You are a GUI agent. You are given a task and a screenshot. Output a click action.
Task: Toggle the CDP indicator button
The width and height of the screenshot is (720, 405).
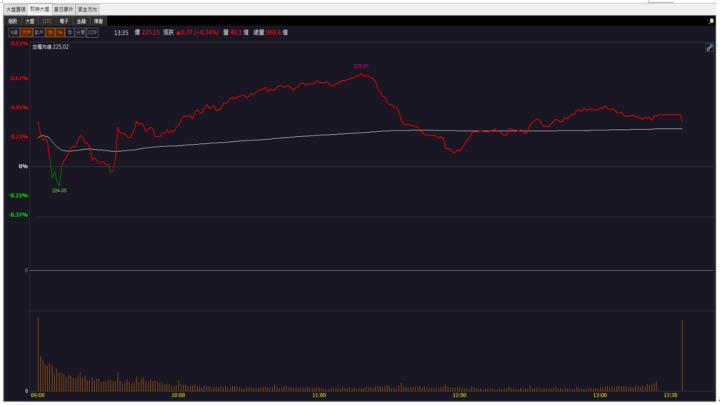pyautogui.click(x=93, y=32)
